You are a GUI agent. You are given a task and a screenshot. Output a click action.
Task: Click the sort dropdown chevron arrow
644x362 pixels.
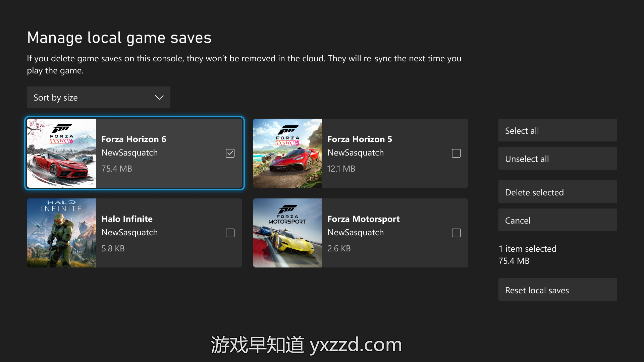[159, 98]
